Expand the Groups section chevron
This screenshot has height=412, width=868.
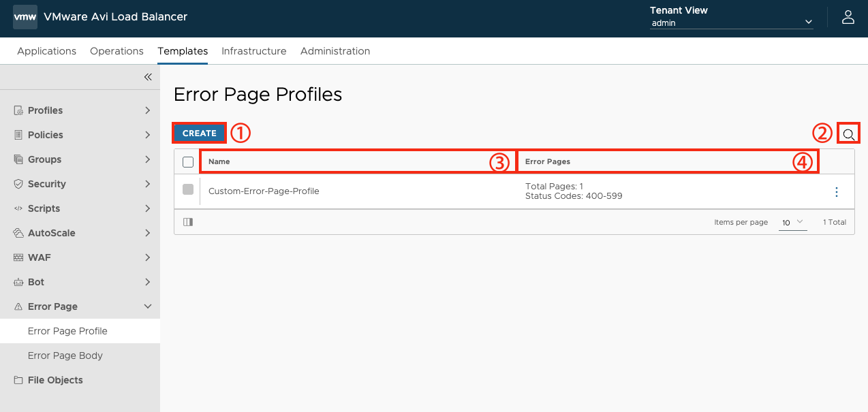148,159
